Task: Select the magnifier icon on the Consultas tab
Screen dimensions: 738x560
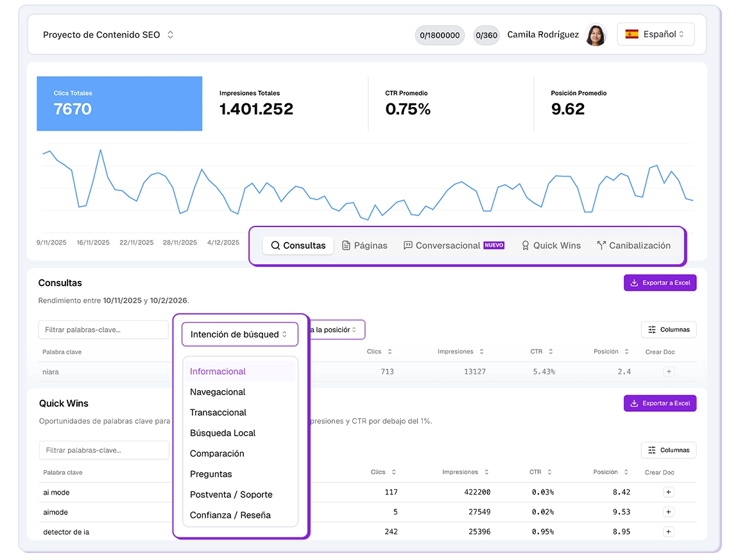Action: (276, 245)
